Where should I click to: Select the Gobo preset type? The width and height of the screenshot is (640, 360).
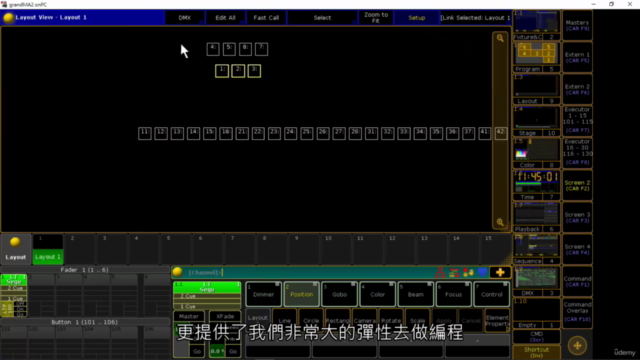[x=340, y=294]
